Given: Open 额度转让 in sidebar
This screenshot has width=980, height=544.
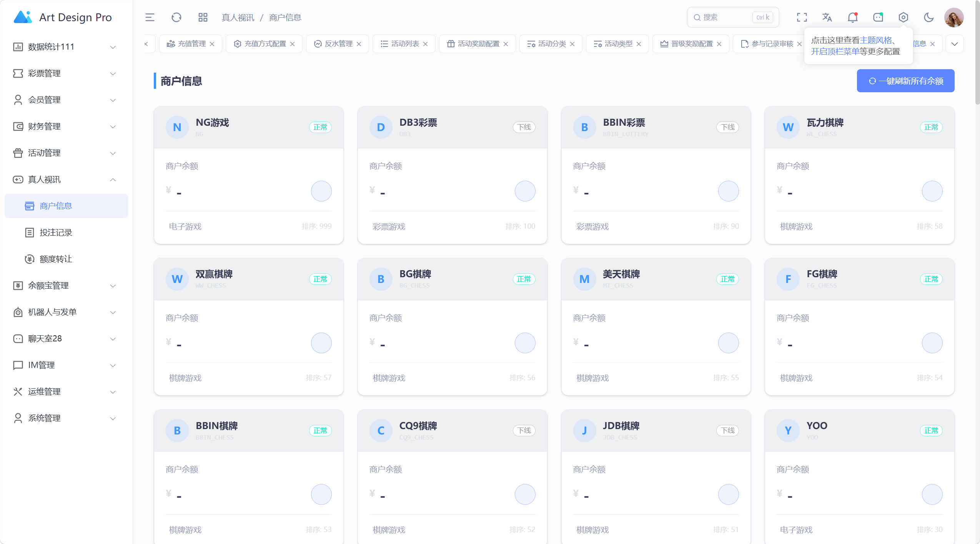Looking at the screenshot, I should tap(66, 259).
